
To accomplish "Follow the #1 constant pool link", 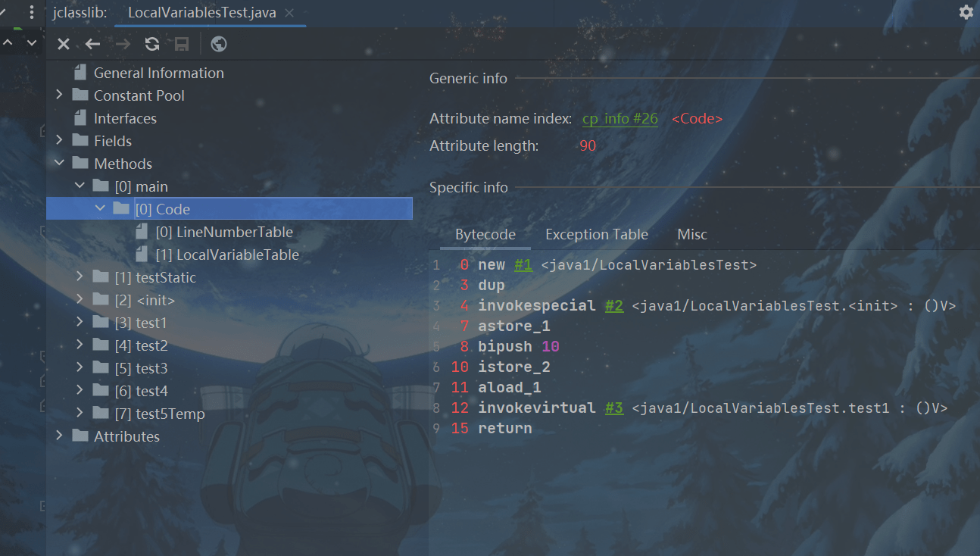I will (523, 265).
